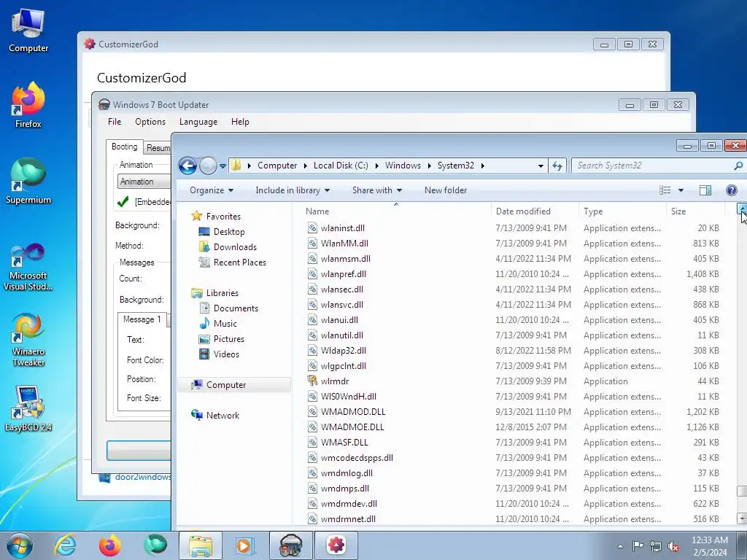Sort by the Type column header

623,211
